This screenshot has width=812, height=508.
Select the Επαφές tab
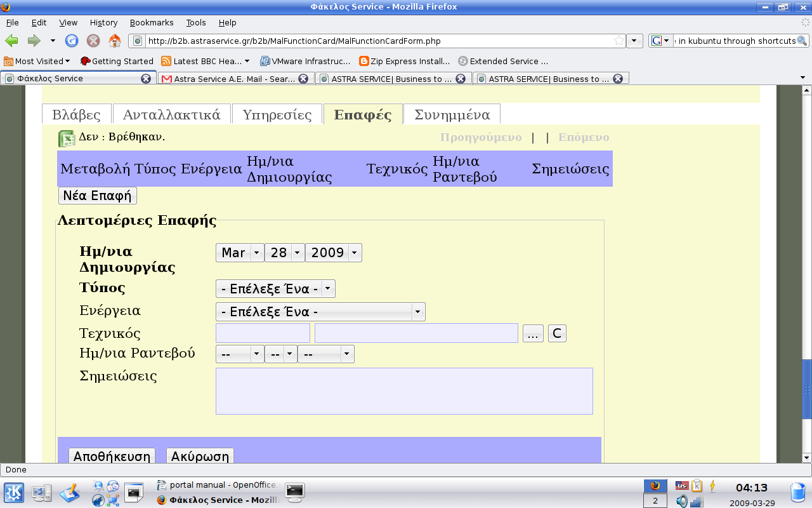pyautogui.click(x=363, y=114)
